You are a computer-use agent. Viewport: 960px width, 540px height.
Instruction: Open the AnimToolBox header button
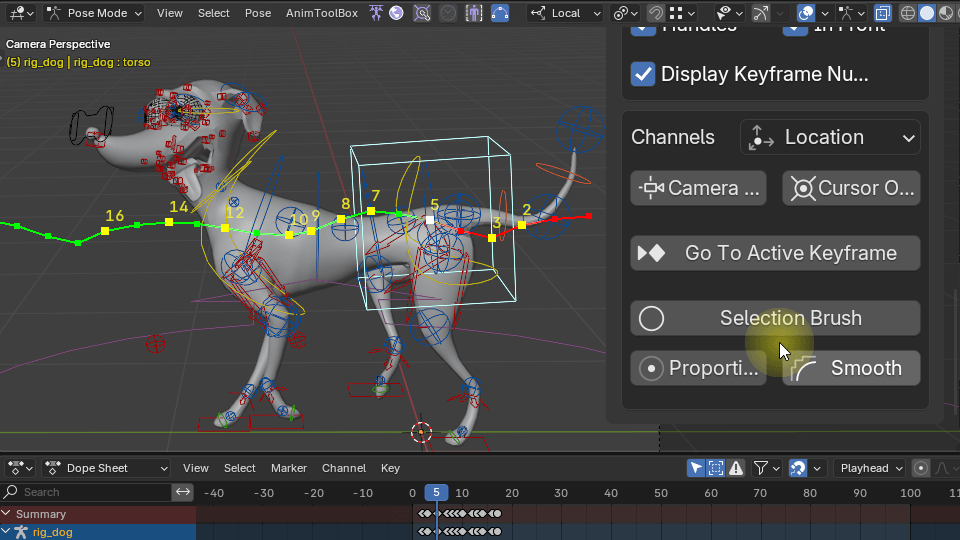click(322, 13)
